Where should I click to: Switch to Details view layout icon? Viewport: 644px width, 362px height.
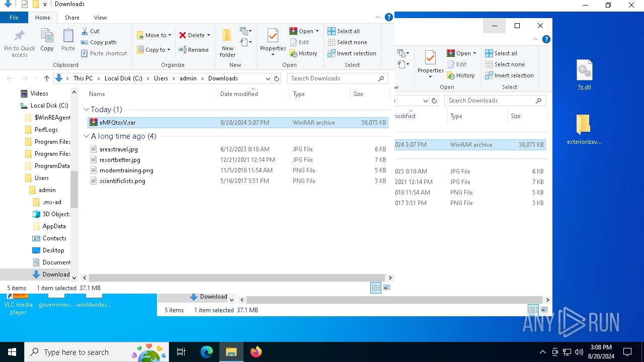point(376,288)
